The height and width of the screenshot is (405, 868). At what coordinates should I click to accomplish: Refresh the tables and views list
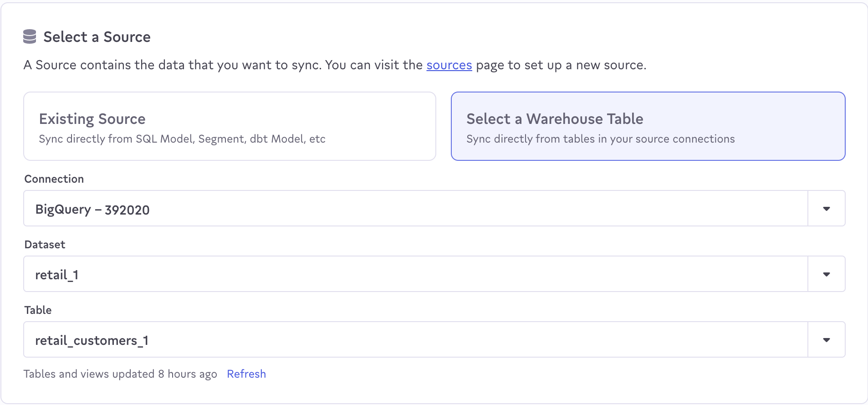point(246,374)
